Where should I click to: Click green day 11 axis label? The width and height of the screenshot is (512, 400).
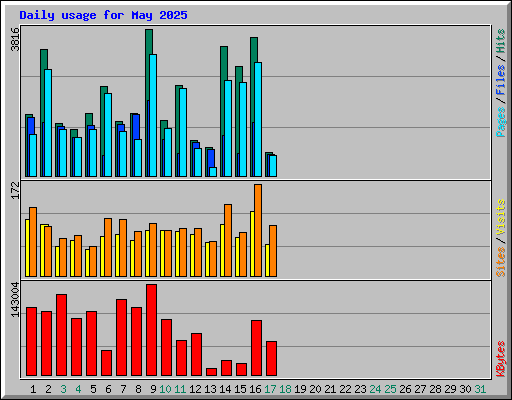[x=180, y=389]
